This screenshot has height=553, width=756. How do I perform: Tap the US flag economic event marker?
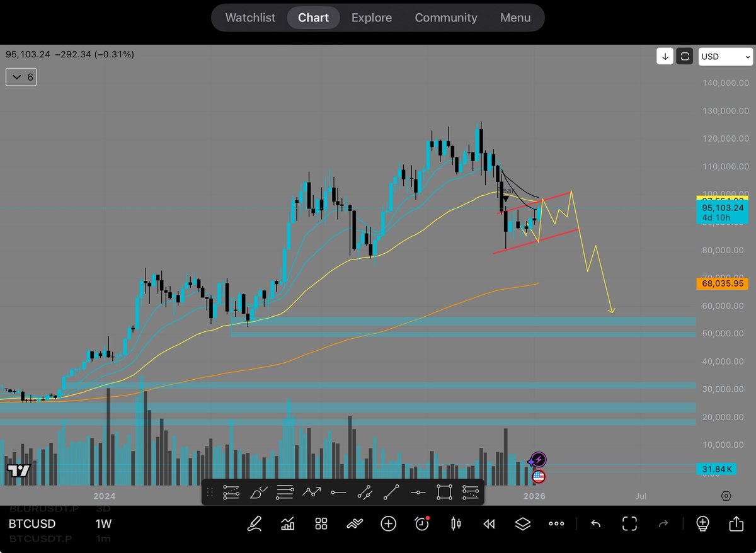tap(538, 477)
